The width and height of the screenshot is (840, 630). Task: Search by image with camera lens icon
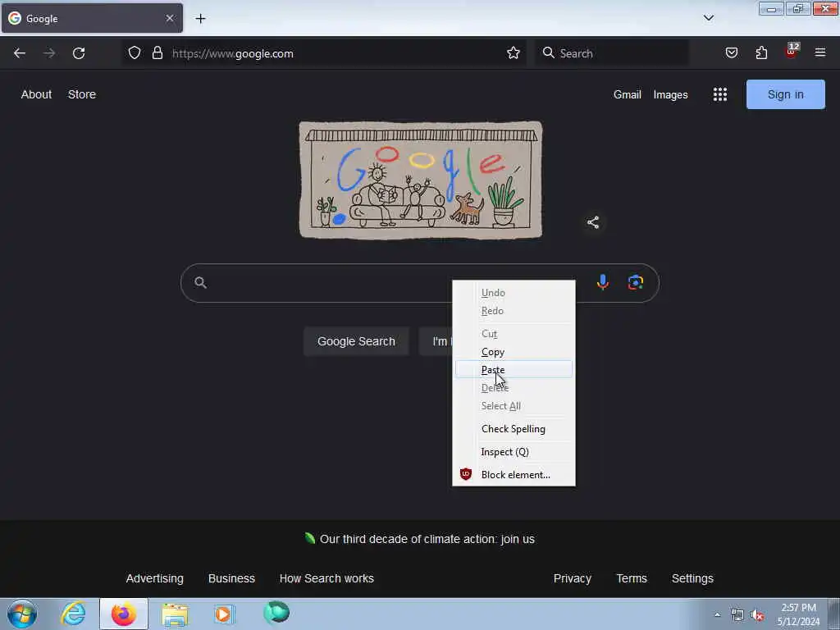tap(636, 282)
